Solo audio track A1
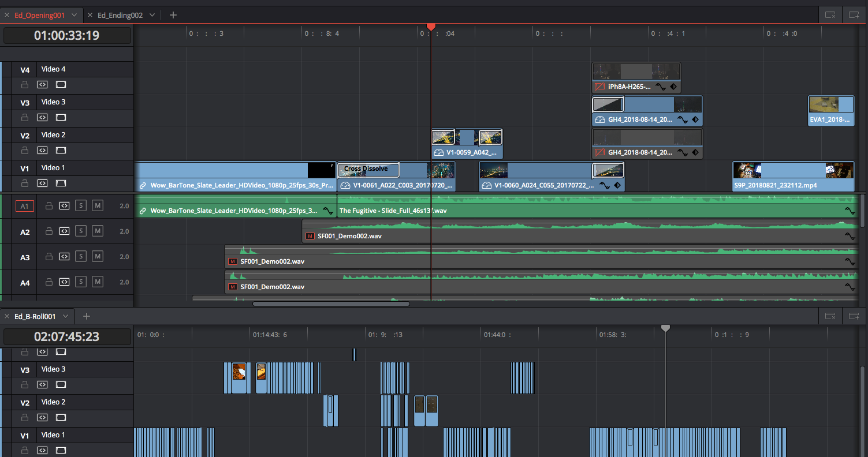Screen dimensions: 868x457 click(x=81, y=206)
